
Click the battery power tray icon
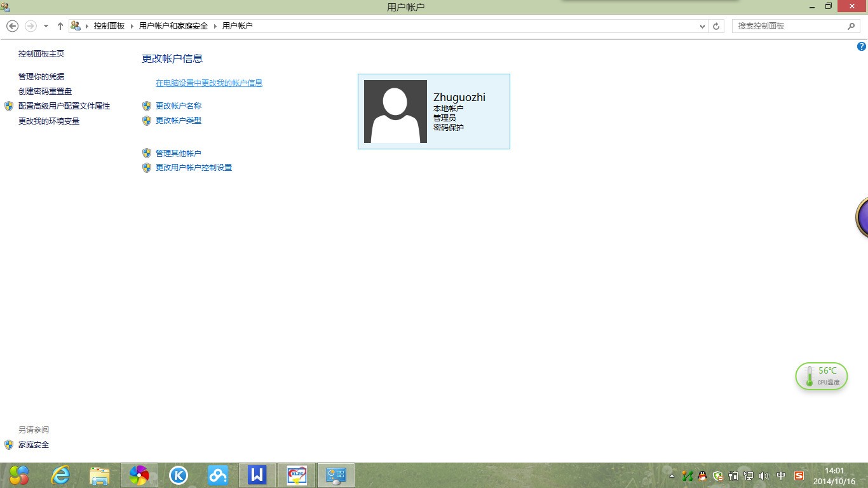click(x=733, y=475)
